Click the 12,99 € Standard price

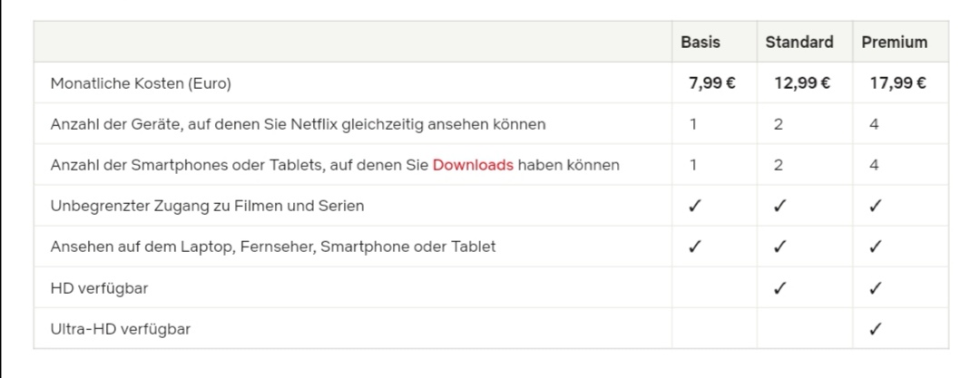[x=802, y=83]
